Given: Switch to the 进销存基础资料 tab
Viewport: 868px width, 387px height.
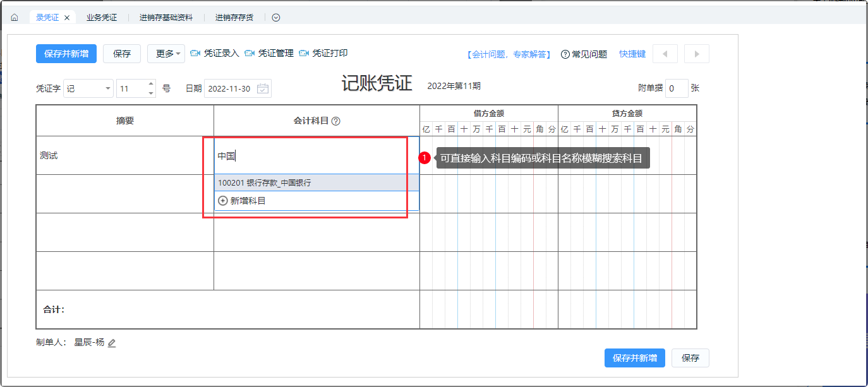Looking at the screenshot, I should coord(166,18).
